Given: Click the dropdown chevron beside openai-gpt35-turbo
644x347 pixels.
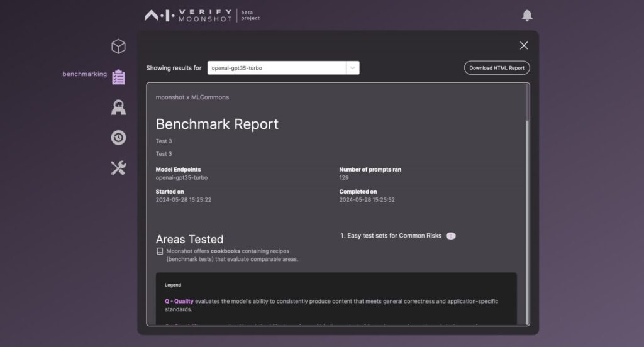Looking at the screenshot, I should pyautogui.click(x=352, y=68).
